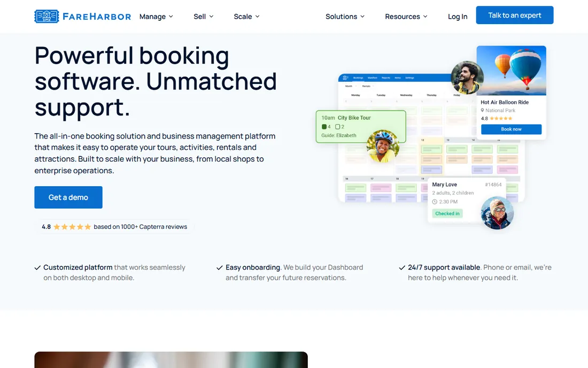Image resolution: width=588 pixels, height=368 pixels.
Task: Click the Checked in status badge
Action: tap(447, 213)
